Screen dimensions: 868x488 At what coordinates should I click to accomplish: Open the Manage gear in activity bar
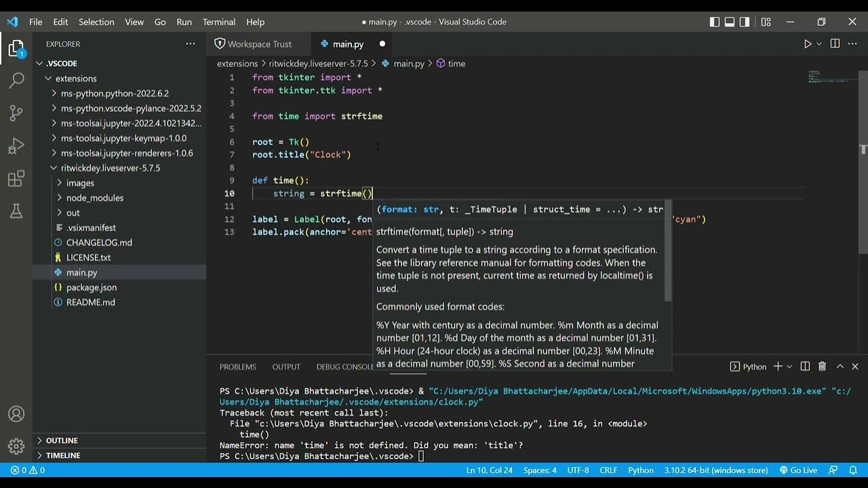pyautogui.click(x=16, y=447)
